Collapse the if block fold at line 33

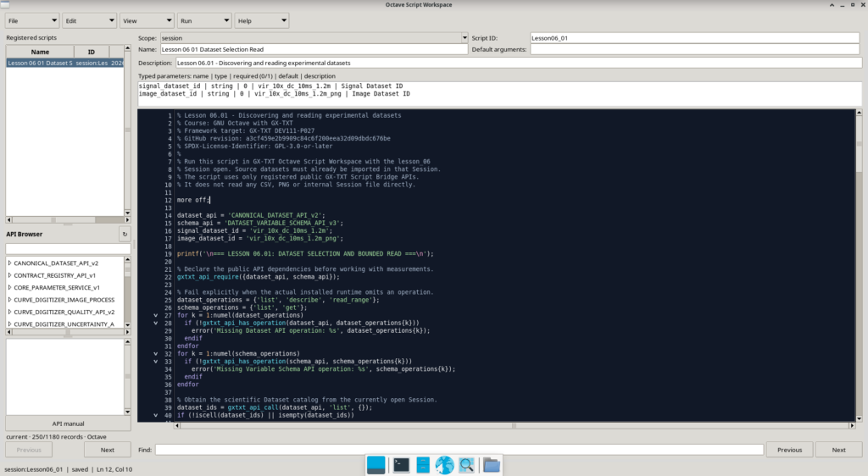click(x=156, y=362)
